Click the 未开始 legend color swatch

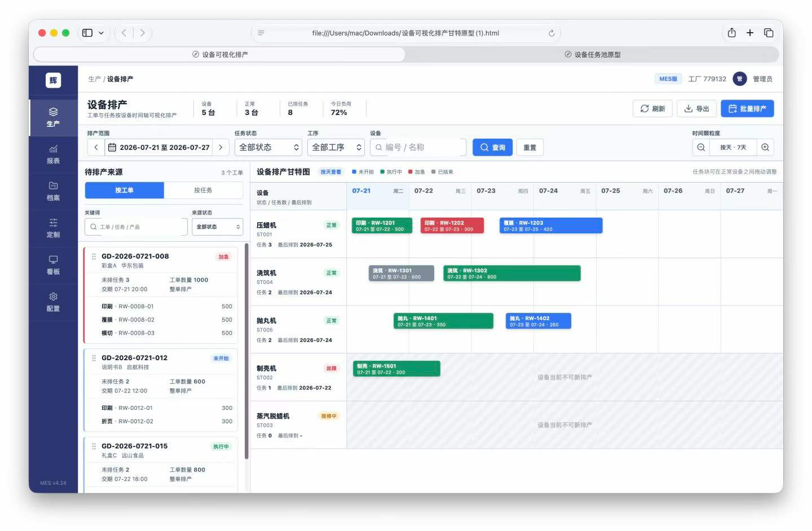[x=354, y=172]
